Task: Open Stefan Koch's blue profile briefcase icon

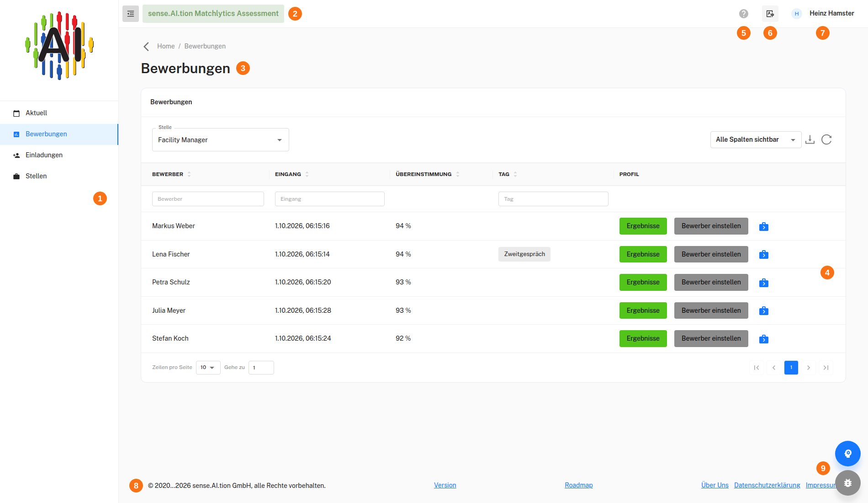Action: coord(764,339)
